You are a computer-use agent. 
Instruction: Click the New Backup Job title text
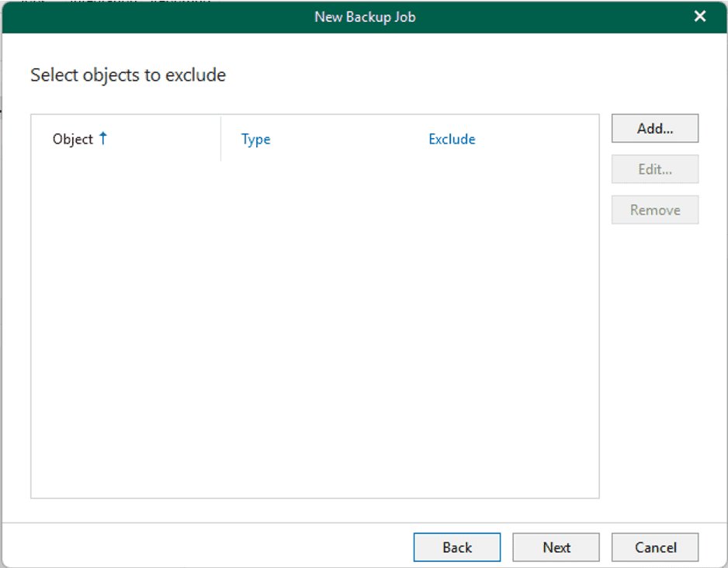364,17
